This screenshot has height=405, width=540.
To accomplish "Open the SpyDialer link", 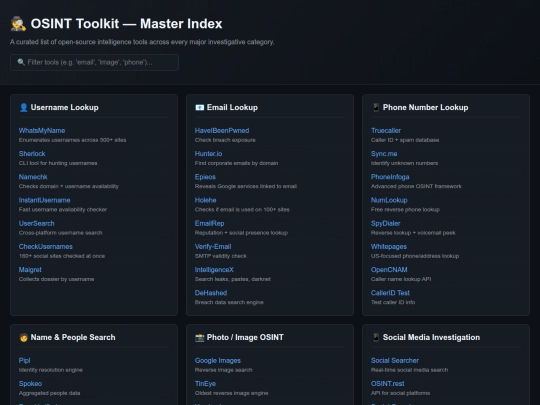I will point(385,224).
